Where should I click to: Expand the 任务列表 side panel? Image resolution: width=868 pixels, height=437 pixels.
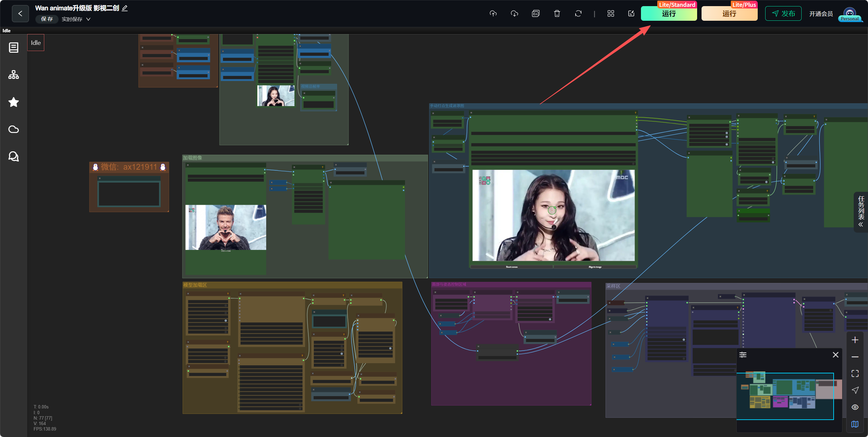[861, 212]
